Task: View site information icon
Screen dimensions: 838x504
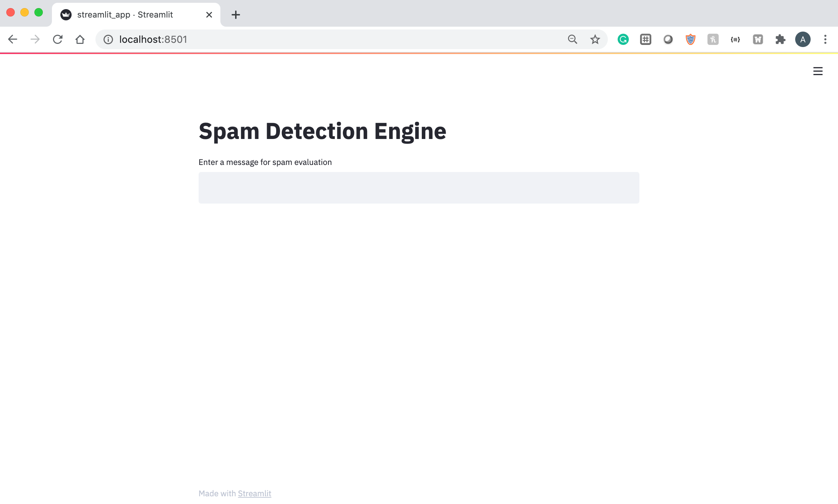Action: pyautogui.click(x=108, y=39)
